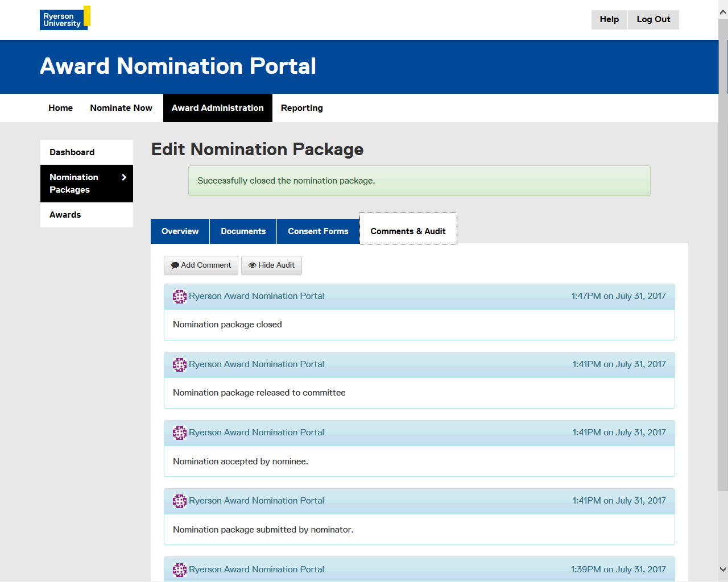Click avatar icon on 'submitted by nominator' entry
728x582 pixels.
tap(180, 501)
